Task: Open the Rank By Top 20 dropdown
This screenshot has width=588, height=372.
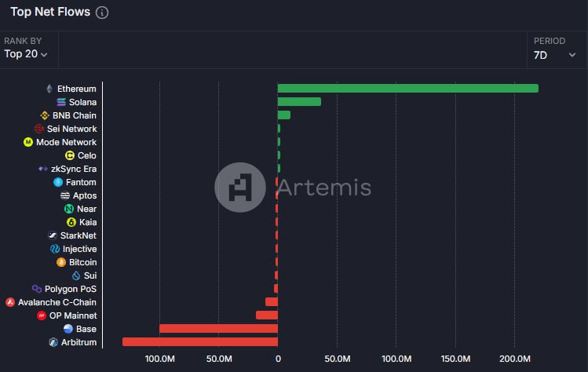Action: click(x=26, y=54)
